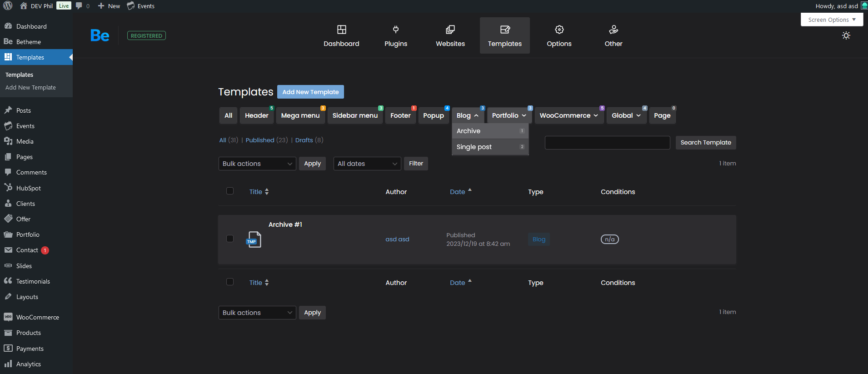Open Events from the admin bar

[x=140, y=6]
